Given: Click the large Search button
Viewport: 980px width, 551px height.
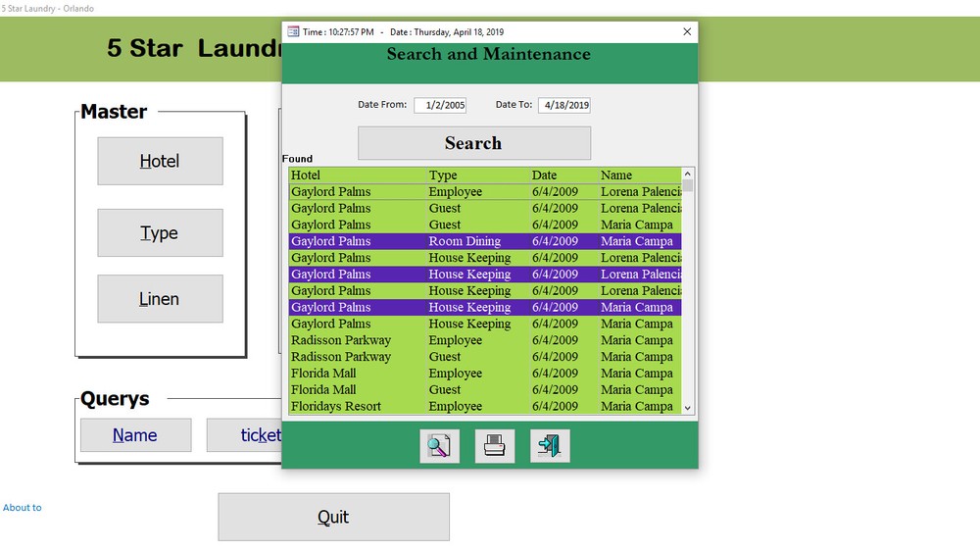Looking at the screenshot, I should [x=473, y=143].
